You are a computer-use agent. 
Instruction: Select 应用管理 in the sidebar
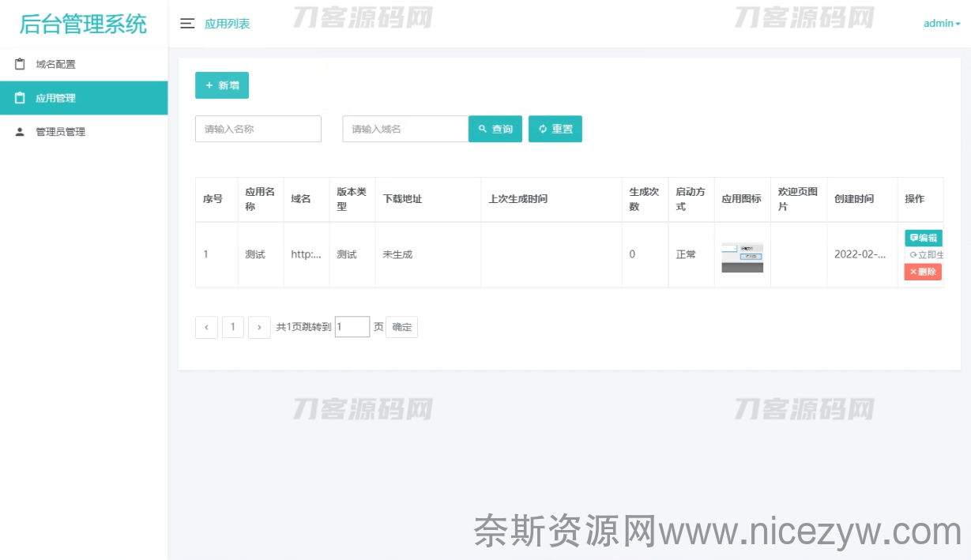tap(84, 98)
